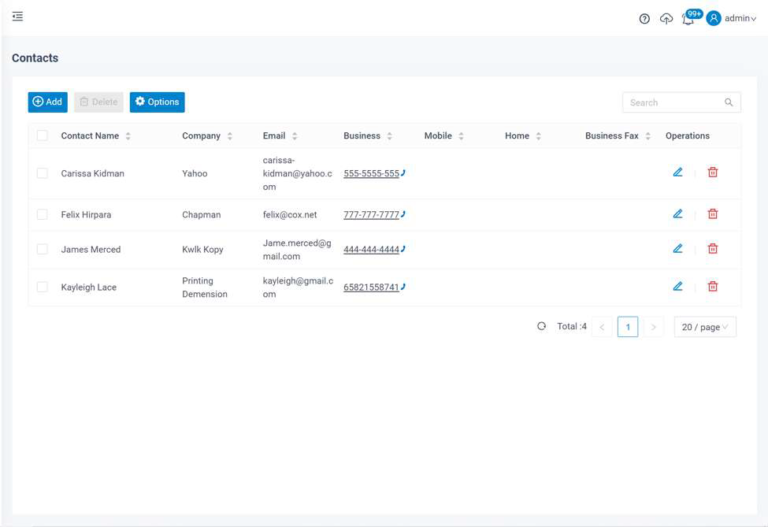This screenshot has height=527, width=768.
Task: Go to page 1 in pagination
Action: [627, 327]
